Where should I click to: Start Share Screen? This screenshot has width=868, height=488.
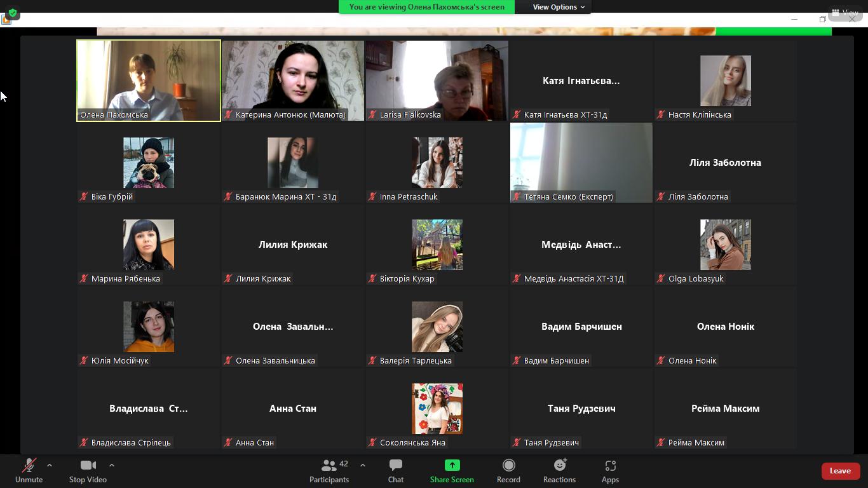click(452, 470)
